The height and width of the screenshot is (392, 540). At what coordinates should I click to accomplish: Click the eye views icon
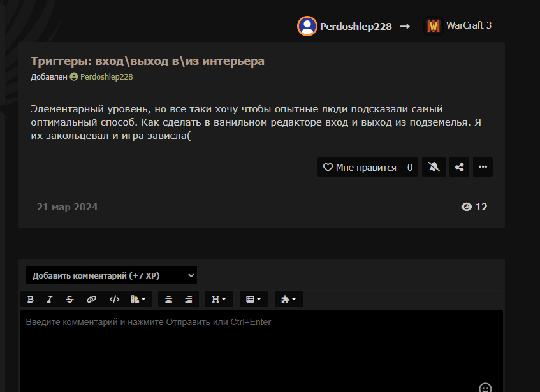click(x=466, y=207)
